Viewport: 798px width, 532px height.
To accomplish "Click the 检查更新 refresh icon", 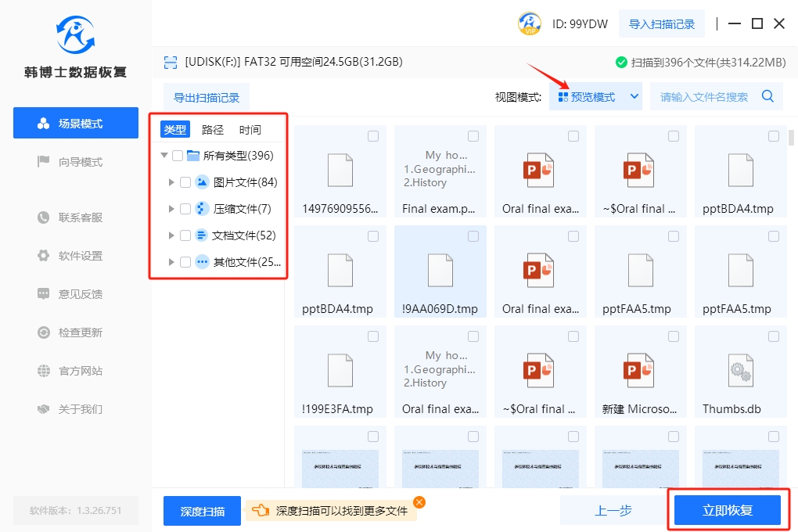I will (44, 332).
